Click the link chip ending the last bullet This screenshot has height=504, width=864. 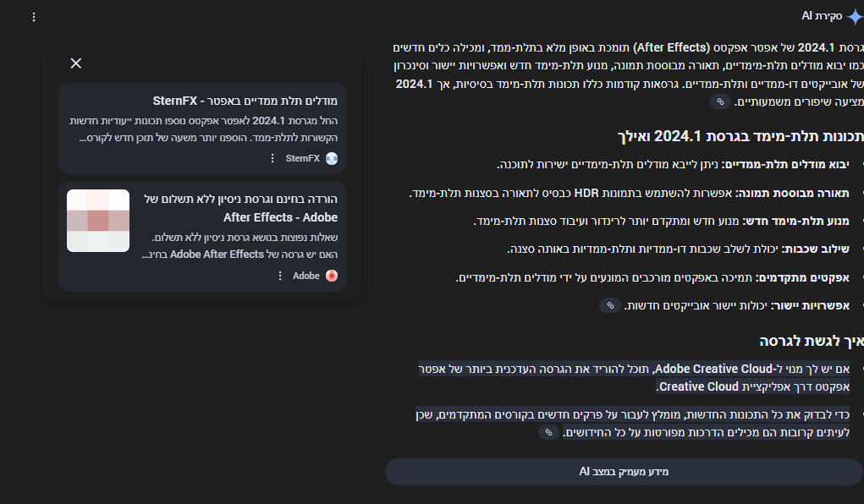[x=548, y=432]
